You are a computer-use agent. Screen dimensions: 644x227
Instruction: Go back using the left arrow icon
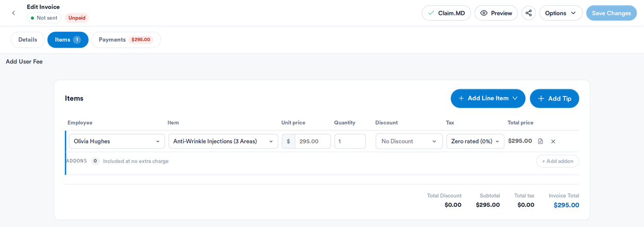click(13, 13)
